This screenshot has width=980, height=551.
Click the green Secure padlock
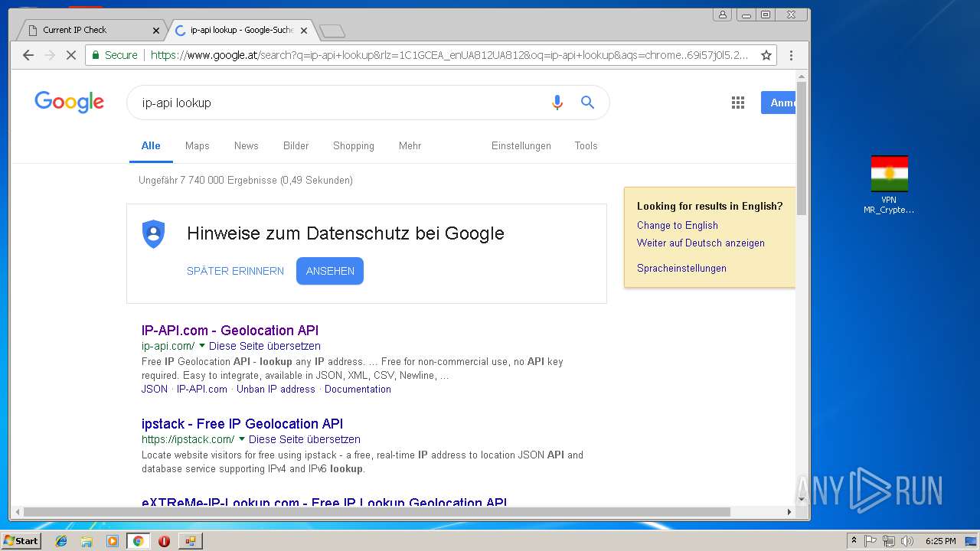96,55
